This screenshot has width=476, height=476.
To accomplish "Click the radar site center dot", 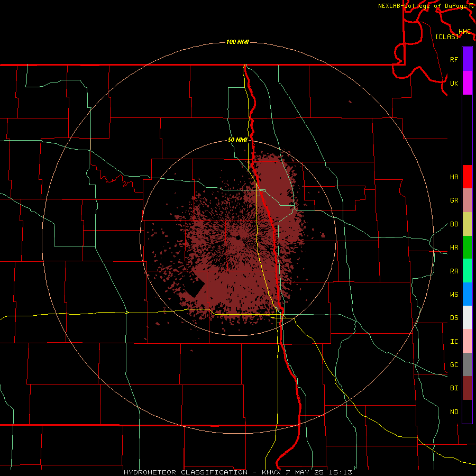I will click(238, 237).
